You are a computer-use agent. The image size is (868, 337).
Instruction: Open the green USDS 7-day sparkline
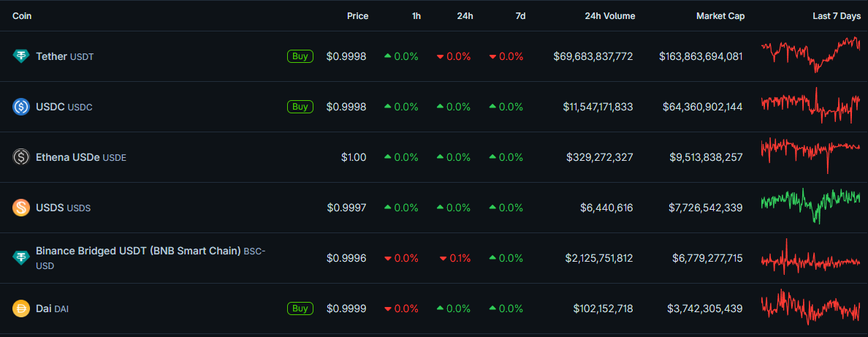(x=810, y=205)
